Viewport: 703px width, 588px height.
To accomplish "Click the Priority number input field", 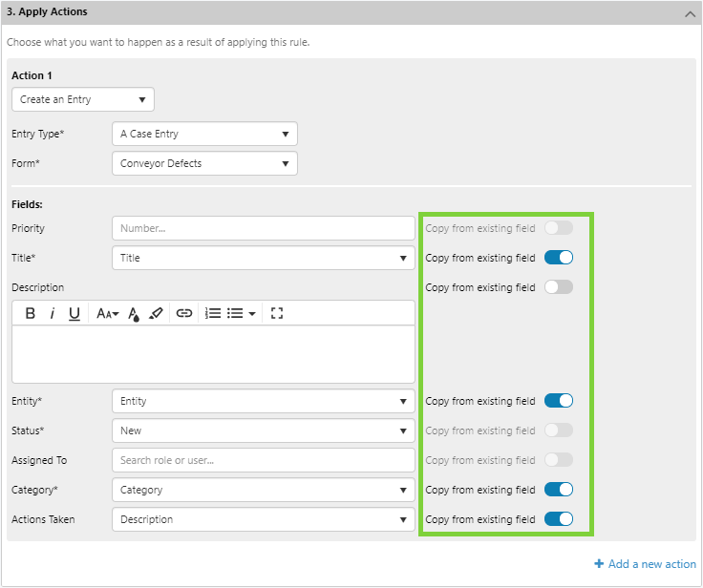I will click(x=263, y=228).
